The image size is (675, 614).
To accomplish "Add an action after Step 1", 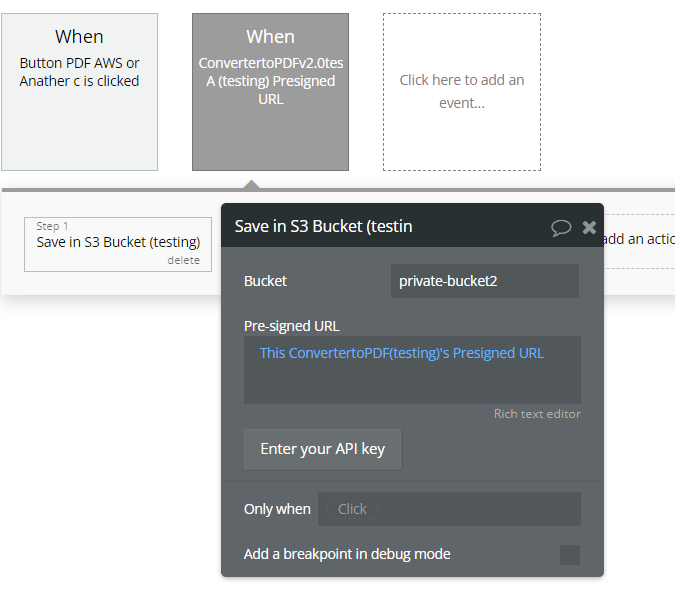I will pos(639,239).
